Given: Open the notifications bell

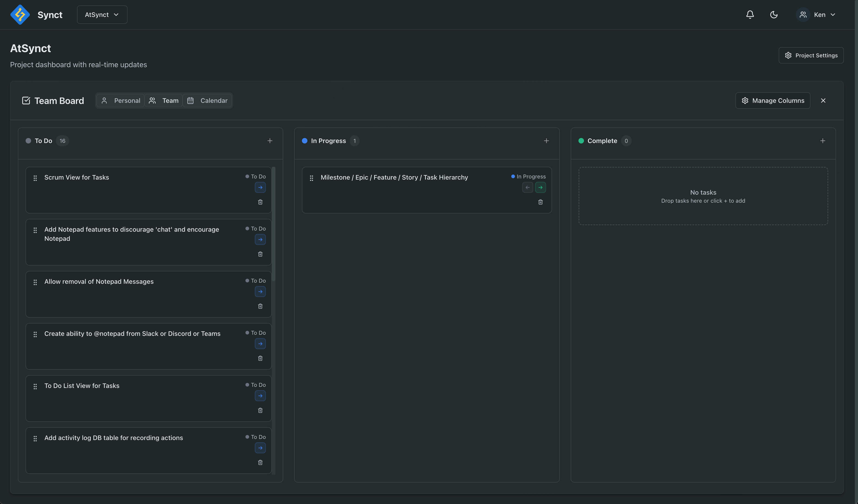Looking at the screenshot, I should (750, 15).
